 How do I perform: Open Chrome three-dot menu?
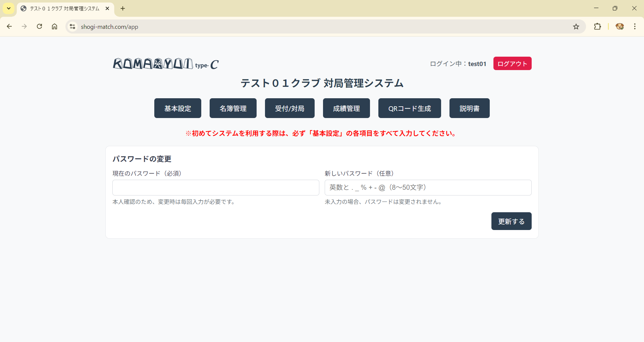coord(635,26)
